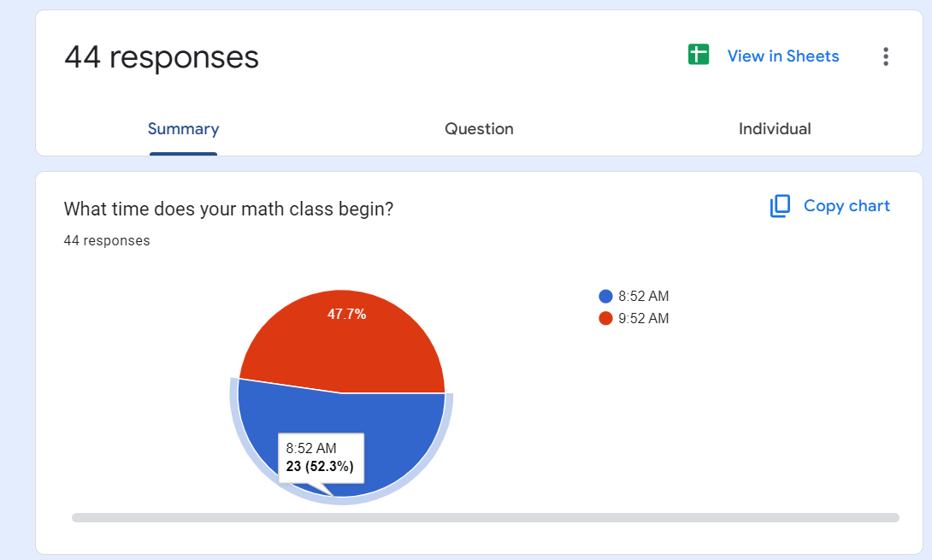
Task: Click the 47.7% label on the pie
Action: [x=346, y=315]
